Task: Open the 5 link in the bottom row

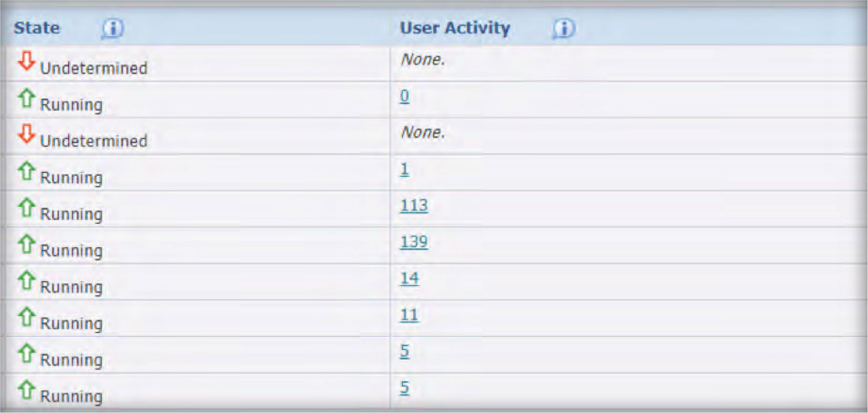Action: click(404, 388)
